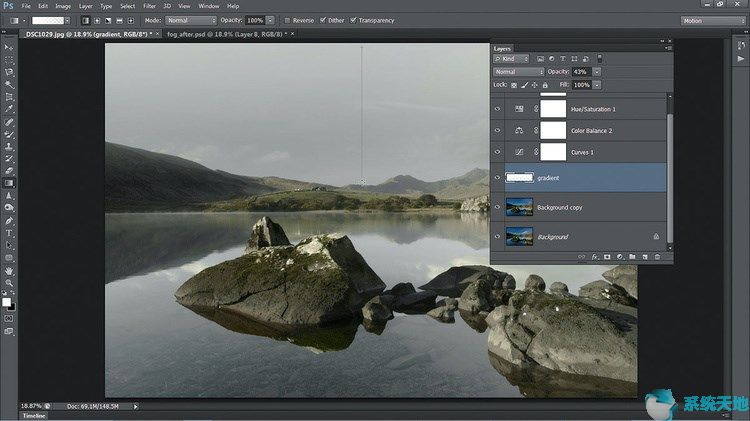Select the Eyedropper tool
The image size is (750, 421).
tap(9, 110)
